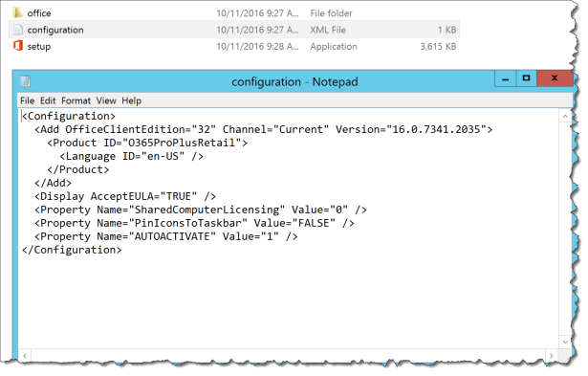Viewport: 588px width, 376px height.
Task: Click the 'Application' type cell
Action: [x=334, y=47]
